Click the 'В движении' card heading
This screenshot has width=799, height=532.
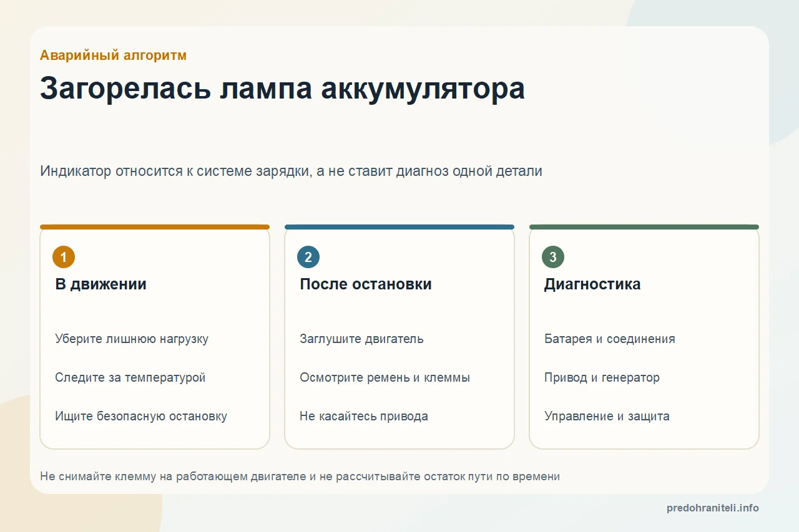100,284
